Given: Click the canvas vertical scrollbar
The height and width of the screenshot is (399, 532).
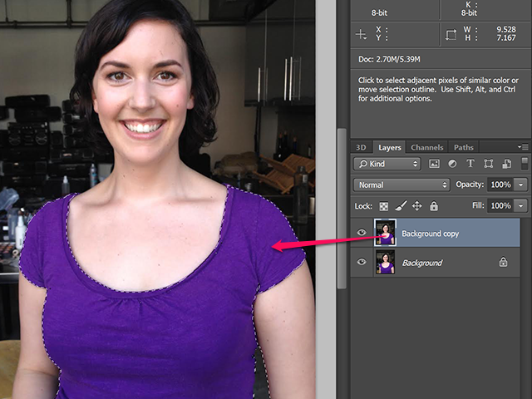Looking at the screenshot, I should click(342, 209).
